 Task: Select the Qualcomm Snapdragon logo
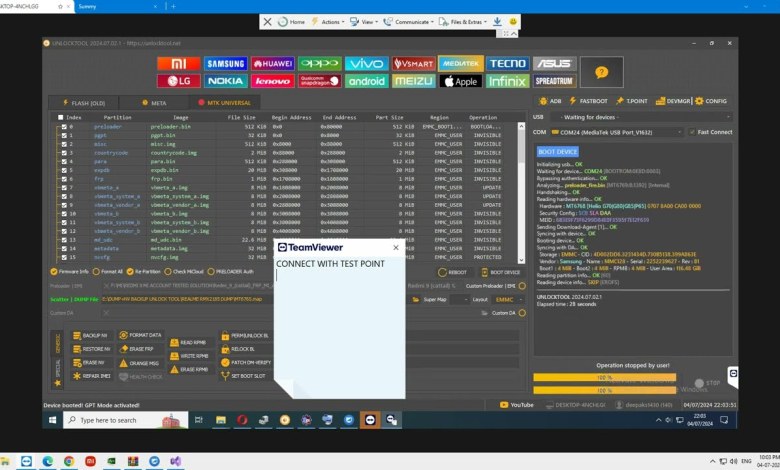click(x=319, y=81)
